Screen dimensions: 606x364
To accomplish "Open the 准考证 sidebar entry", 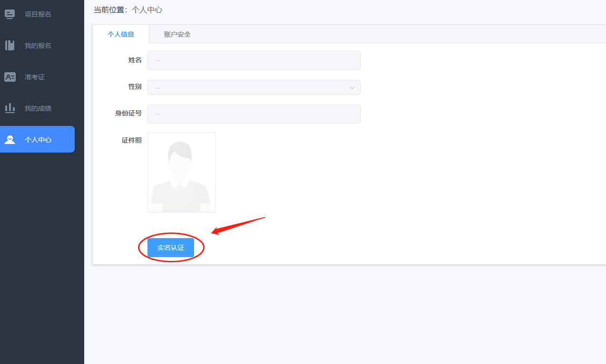I will tap(35, 77).
